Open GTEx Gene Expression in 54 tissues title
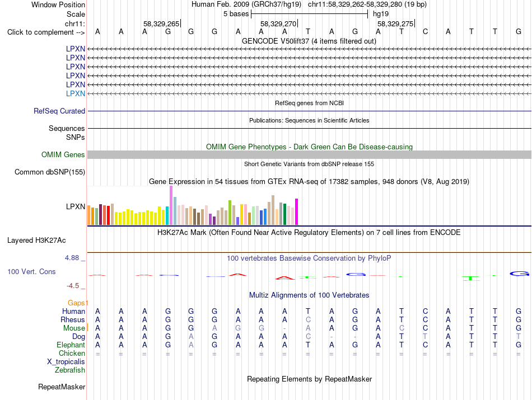This screenshot has width=532, height=400. pyautogui.click(x=309, y=181)
